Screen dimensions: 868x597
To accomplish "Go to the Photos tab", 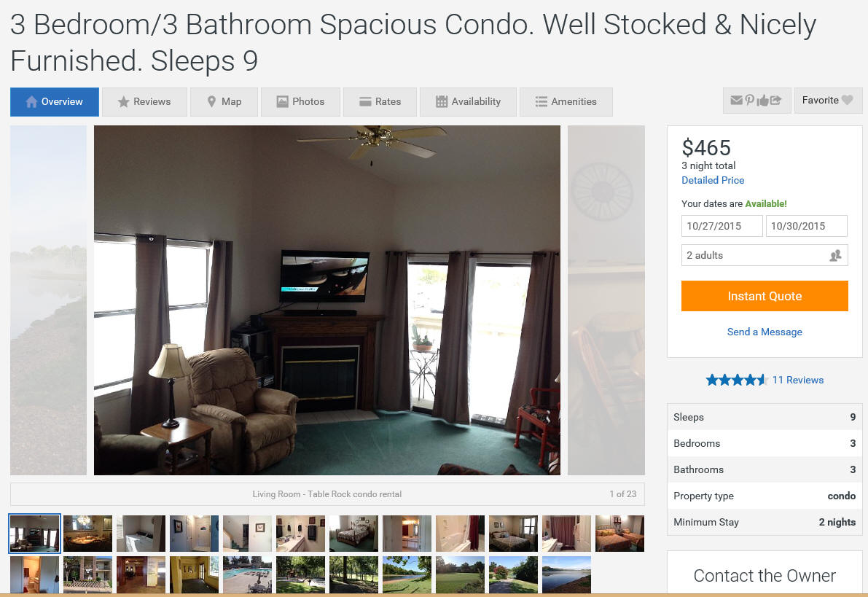I will point(300,102).
